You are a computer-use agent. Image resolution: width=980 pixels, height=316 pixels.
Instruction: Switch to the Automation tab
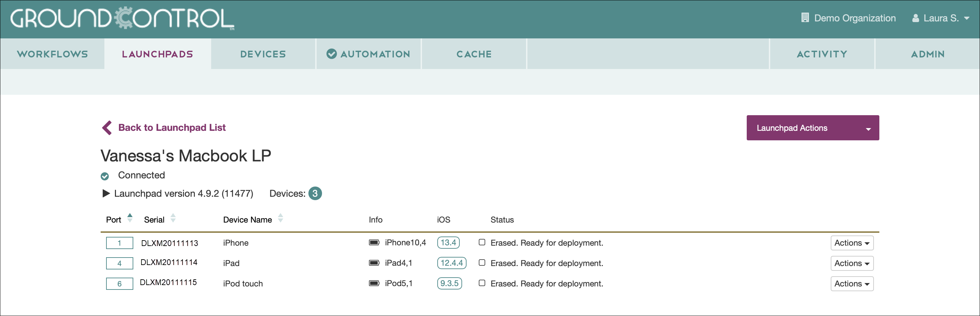tap(369, 54)
